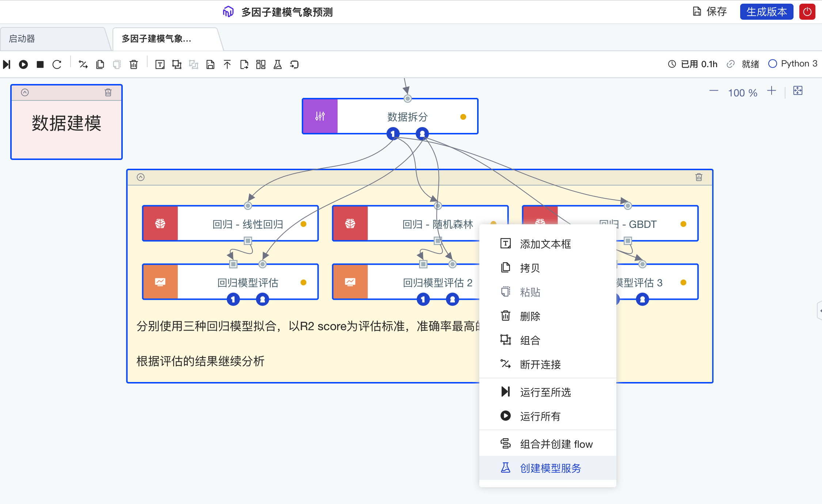Choose 创建模型服务 from context menu
822x504 pixels.
click(548, 468)
